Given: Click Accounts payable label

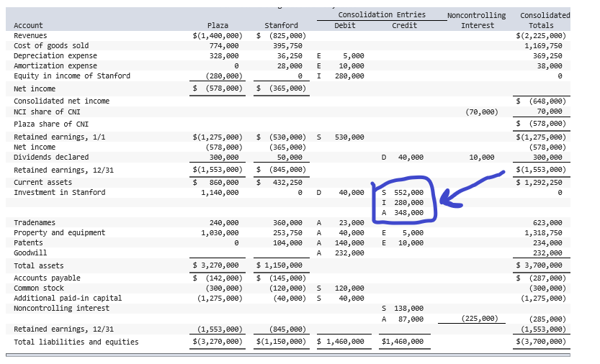Looking at the screenshot, I should [x=47, y=278].
